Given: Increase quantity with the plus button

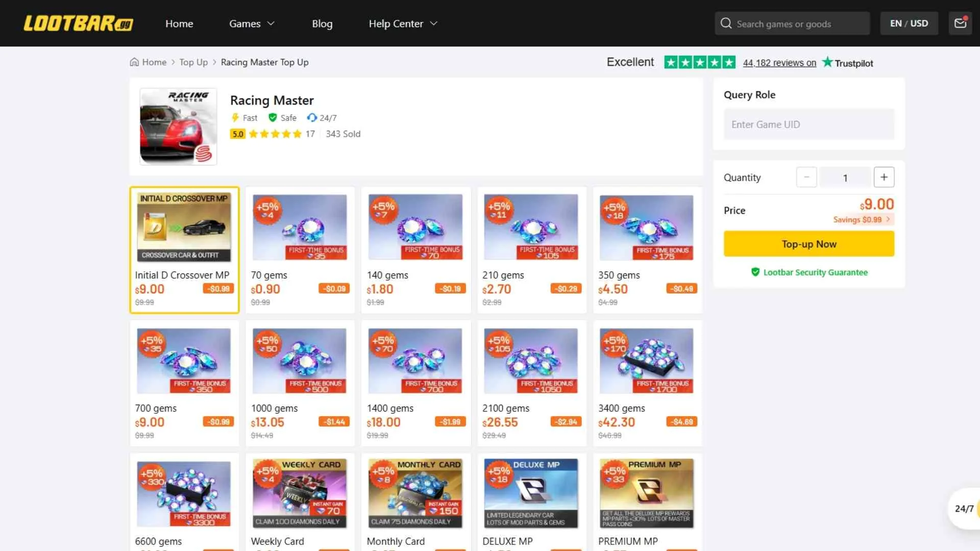Looking at the screenshot, I should (x=884, y=177).
